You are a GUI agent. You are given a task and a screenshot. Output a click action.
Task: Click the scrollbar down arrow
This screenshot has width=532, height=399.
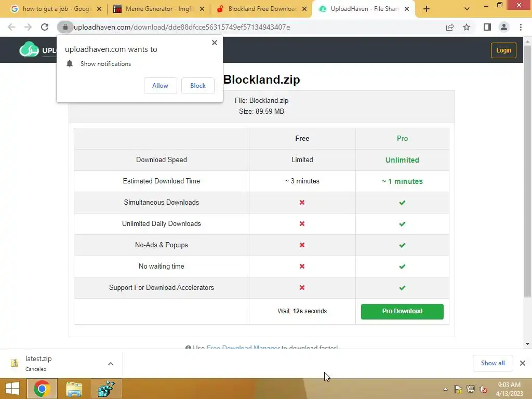tap(527, 344)
